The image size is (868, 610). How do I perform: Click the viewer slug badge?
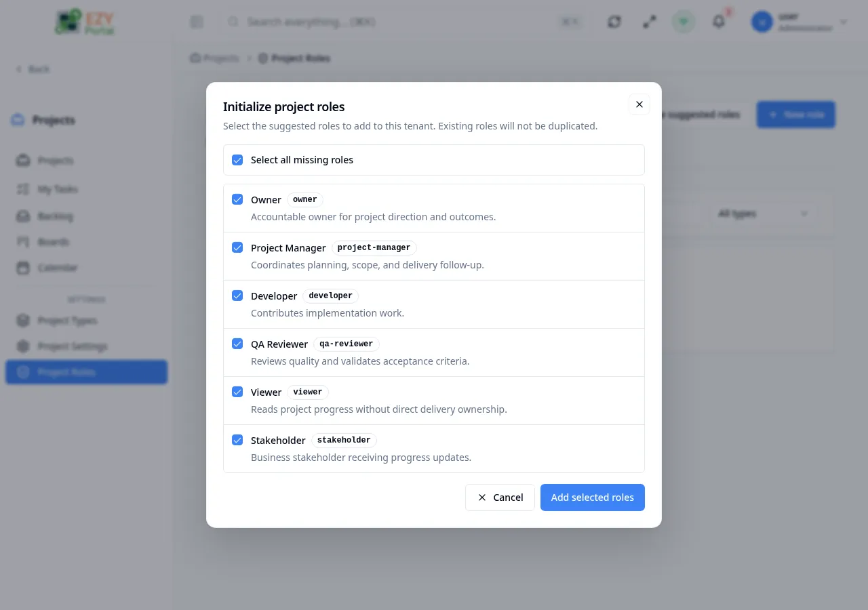click(x=308, y=392)
